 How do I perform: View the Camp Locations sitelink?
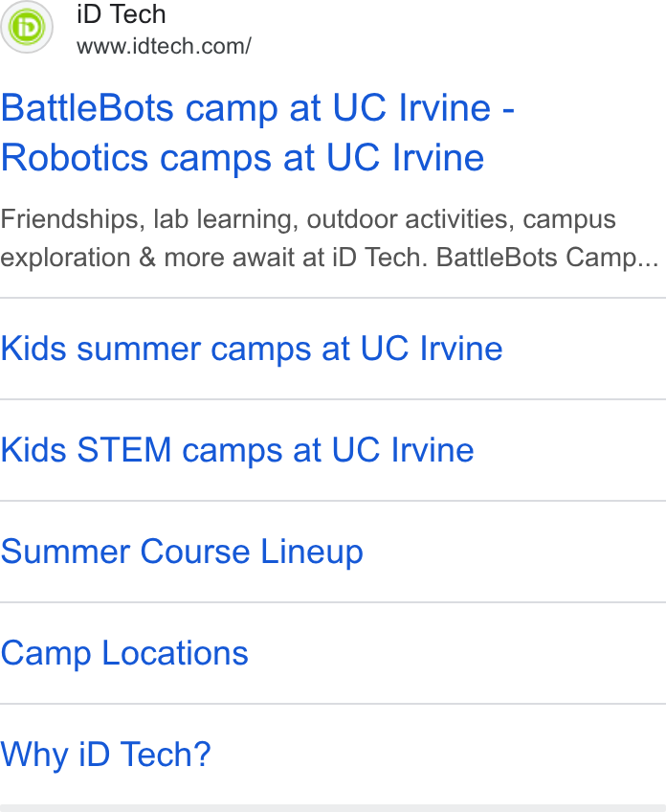124,654
